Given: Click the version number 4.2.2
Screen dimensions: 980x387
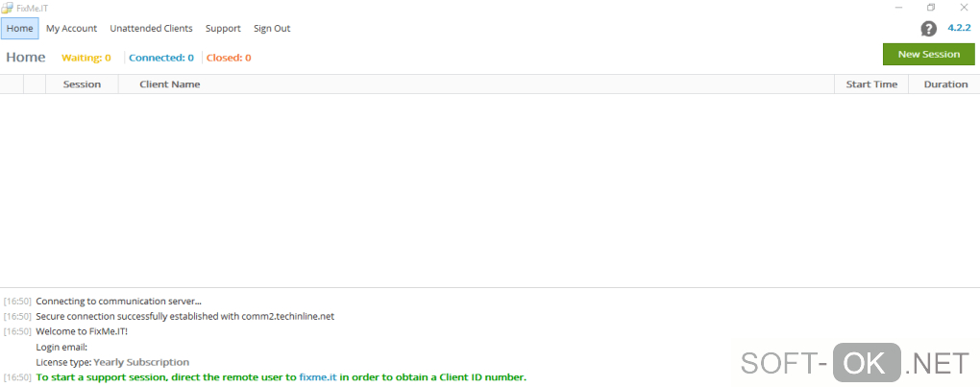Looking at the screenshot, I should tap(960, 29).
